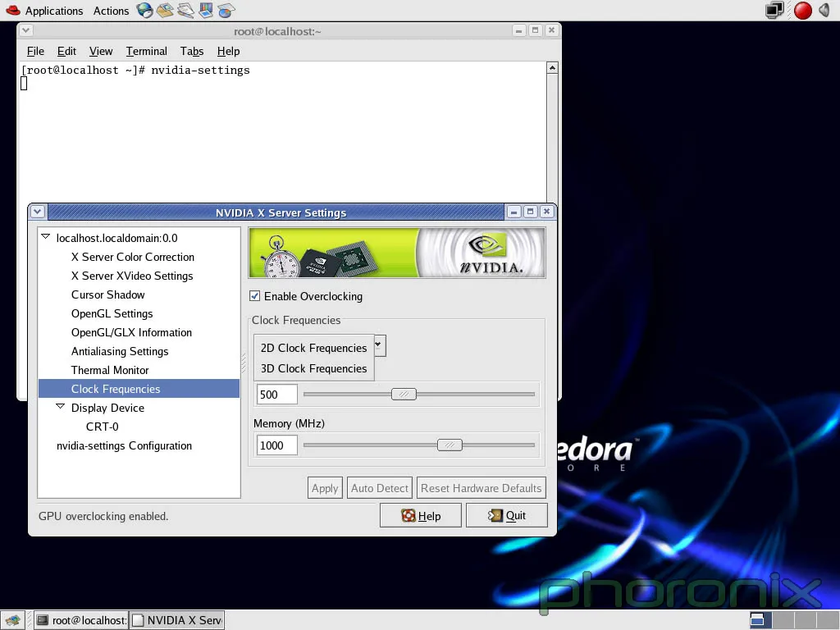Select Thermal Monitor in the settings tree
Image resolution: width=840 pixels, height=630 pixels.
pyautogui.click(x=110, y=370)
